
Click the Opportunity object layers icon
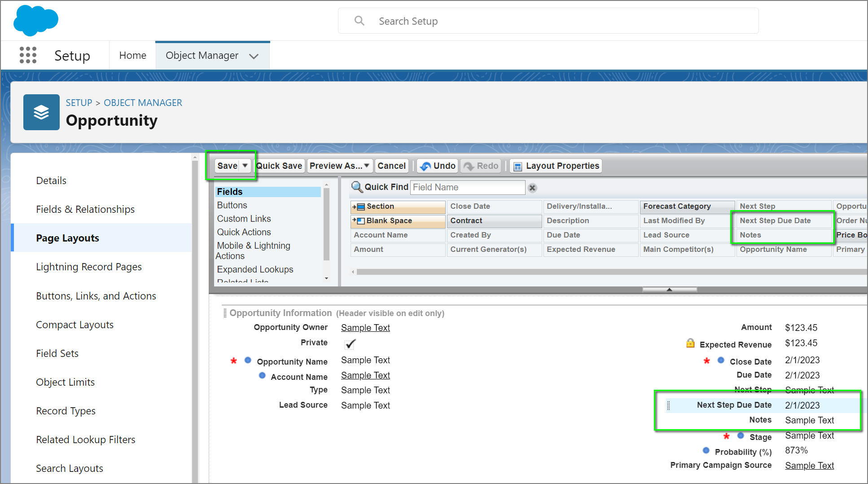(41, 112)
